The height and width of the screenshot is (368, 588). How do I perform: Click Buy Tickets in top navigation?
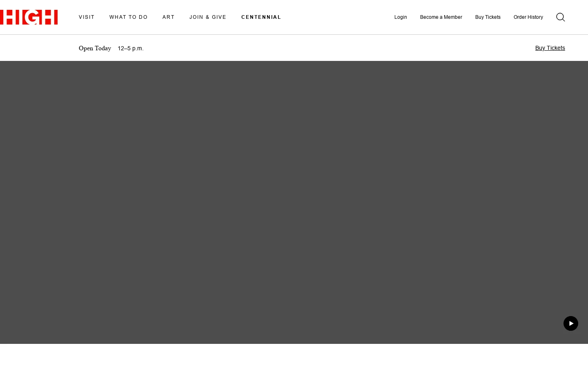pos(488,17)
